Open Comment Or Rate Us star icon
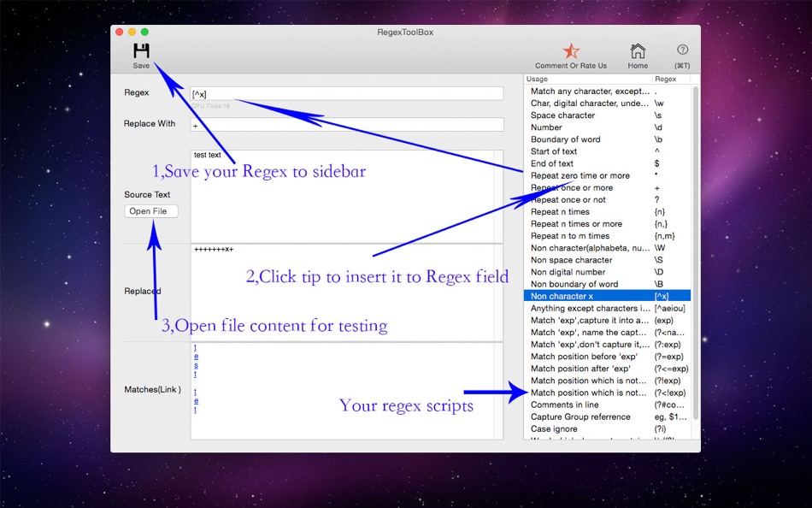The height and width of the screenshot is (508, 812). pyautogui.click(x=571, y=50)
